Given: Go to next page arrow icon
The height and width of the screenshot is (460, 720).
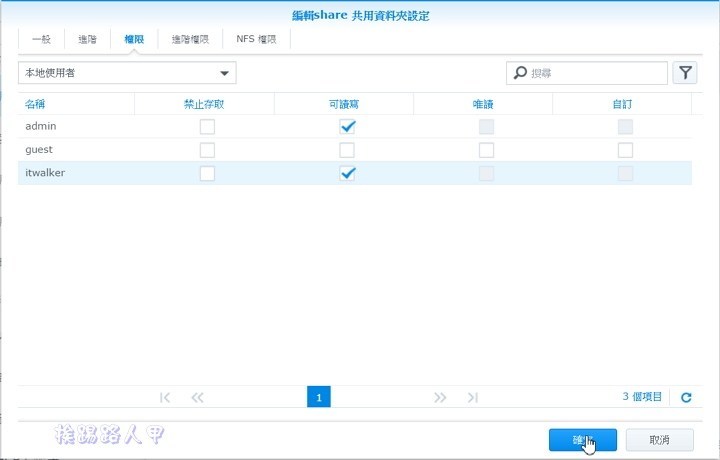Looking at the screenshot, I should click(x=440, y=397).
